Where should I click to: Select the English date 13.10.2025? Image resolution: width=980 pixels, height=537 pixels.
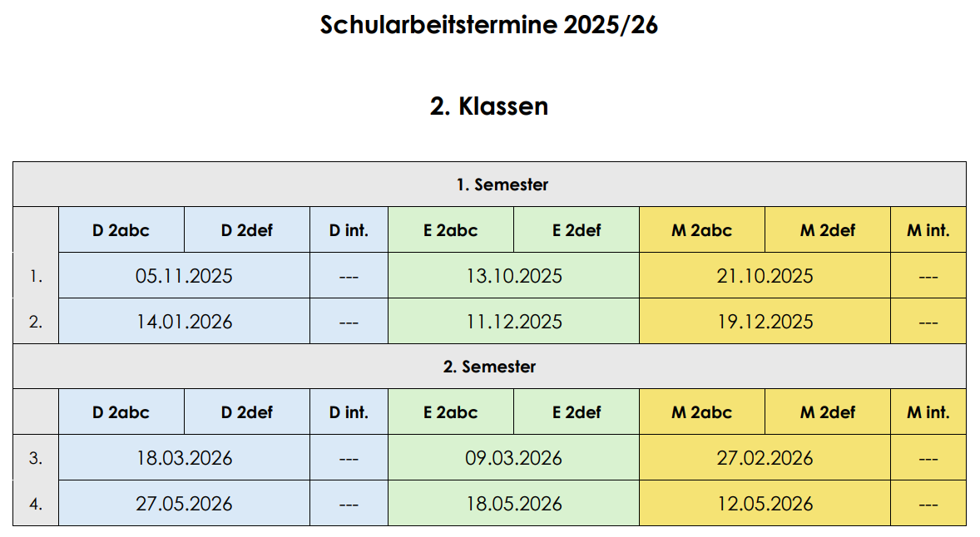pyautogui.click(x=513, y=276)
